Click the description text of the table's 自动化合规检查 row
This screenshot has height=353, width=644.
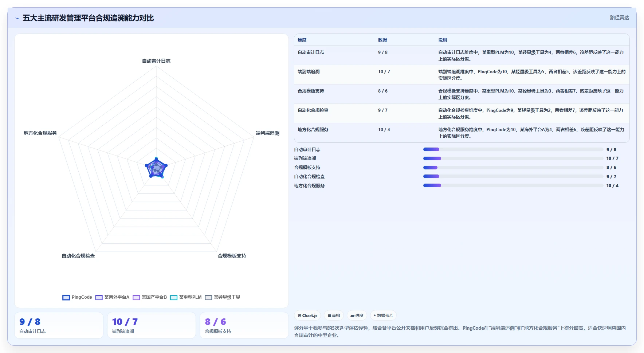tap(531, 114)
